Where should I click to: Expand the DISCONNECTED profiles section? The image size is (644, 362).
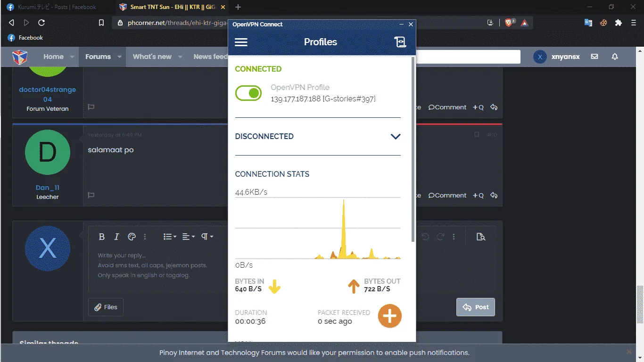(x=395, y=137)
